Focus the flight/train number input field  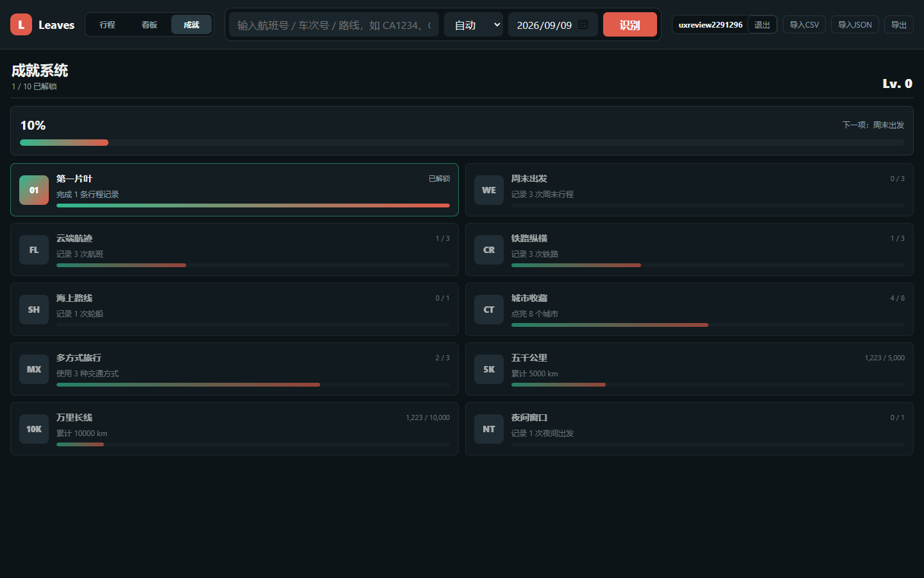coord(334,24)
